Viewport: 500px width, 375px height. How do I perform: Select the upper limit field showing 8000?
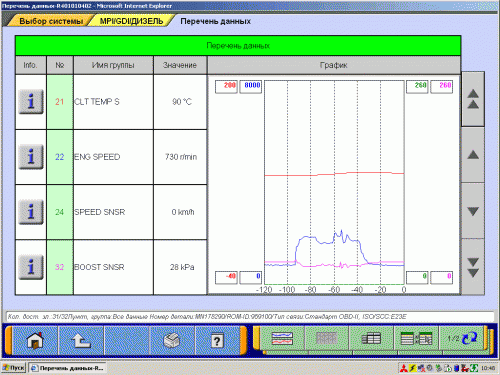point(251,86)
